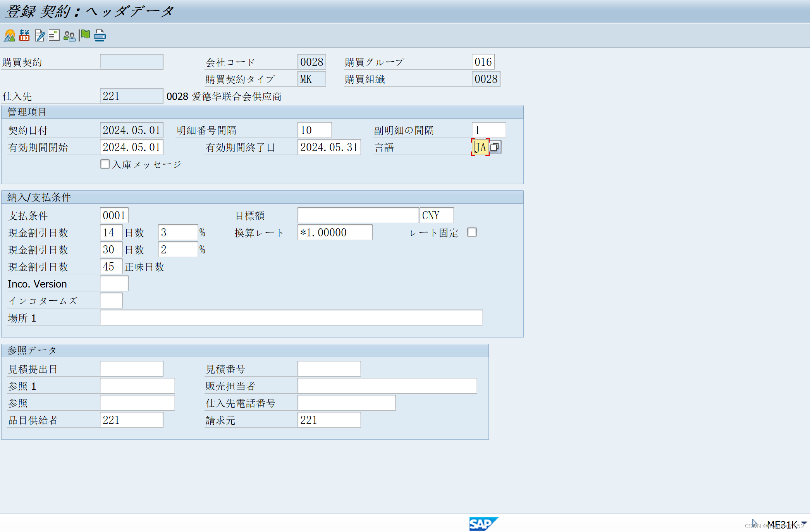
Task: Click the 契約日付 date field
Action: tap(131, 130)
